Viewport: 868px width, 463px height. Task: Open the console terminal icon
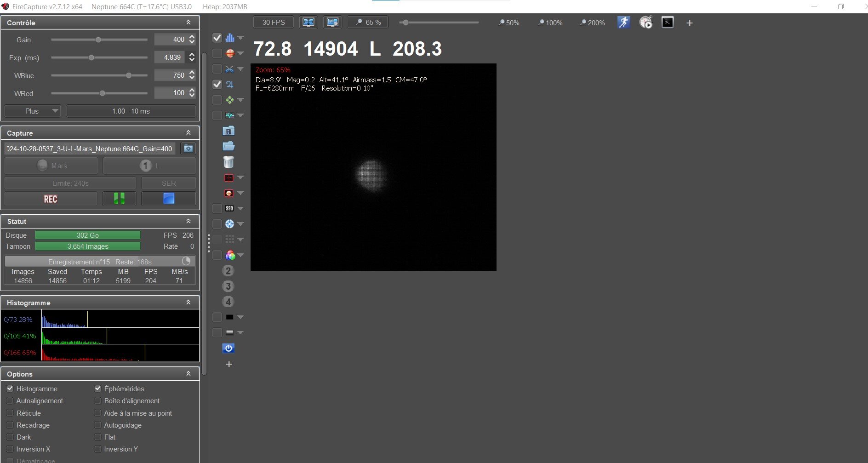pos(668,23)
